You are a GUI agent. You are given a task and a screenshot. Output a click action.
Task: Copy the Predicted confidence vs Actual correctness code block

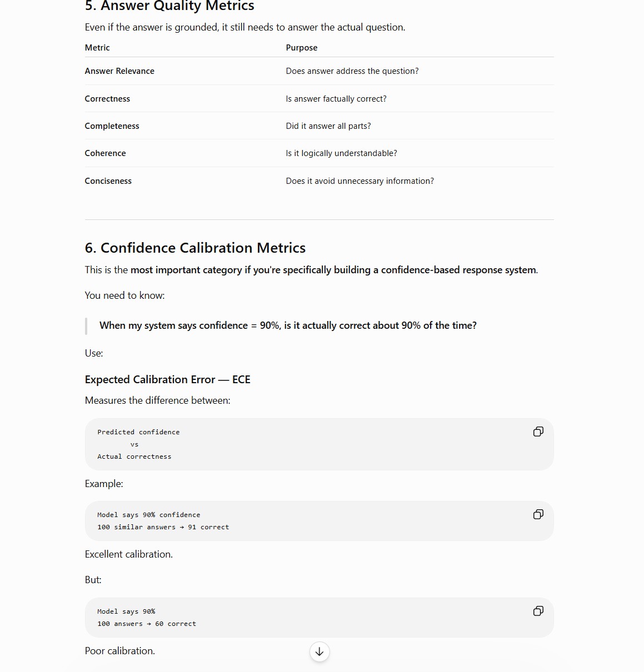[538, 432]
